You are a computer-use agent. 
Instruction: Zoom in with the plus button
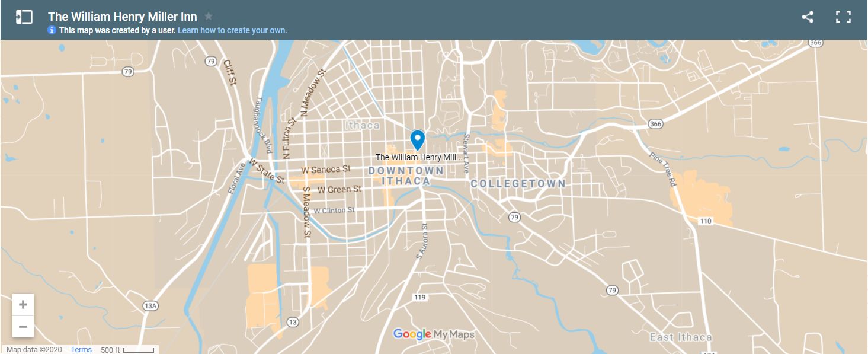pos(23,305)
